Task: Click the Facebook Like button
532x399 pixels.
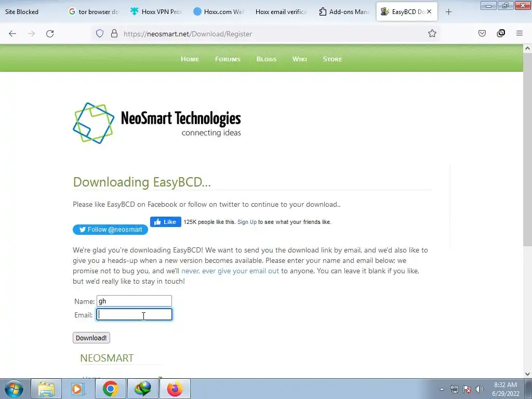Action: pyautogui.click(x=166, y=222)
